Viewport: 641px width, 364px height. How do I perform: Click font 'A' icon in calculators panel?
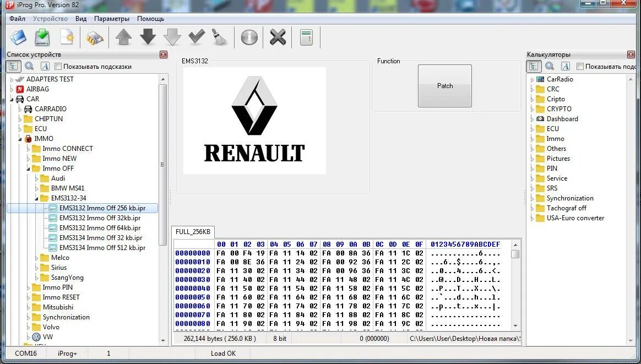(x=566, y=66)
